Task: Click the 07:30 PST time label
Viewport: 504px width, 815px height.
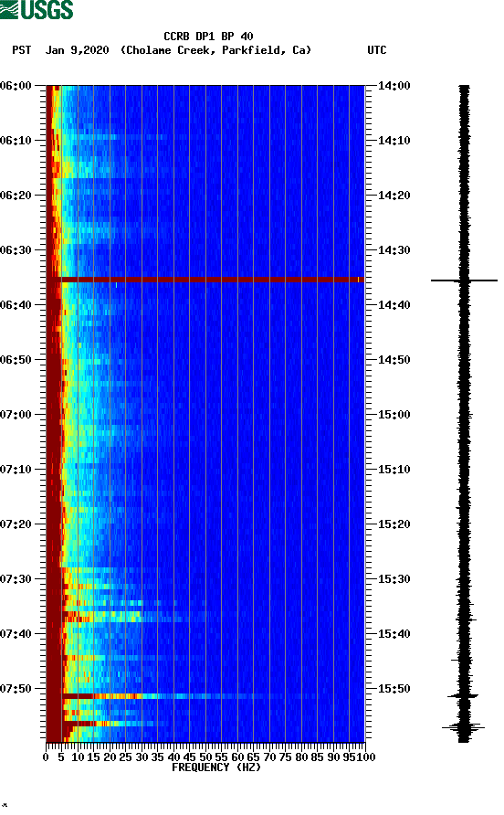Action: 16,579
